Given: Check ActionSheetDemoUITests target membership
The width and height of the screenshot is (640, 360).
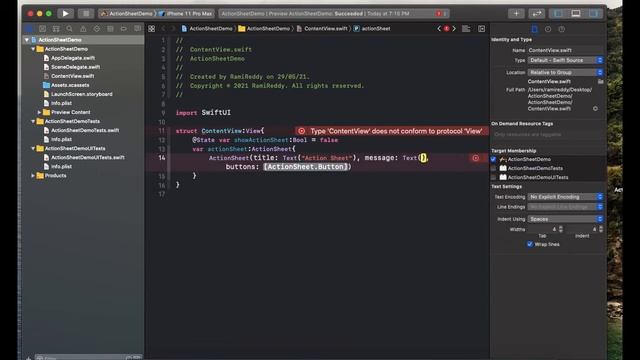Looking at the screenshot, I should pyautogui.click(x=493, y=177).
